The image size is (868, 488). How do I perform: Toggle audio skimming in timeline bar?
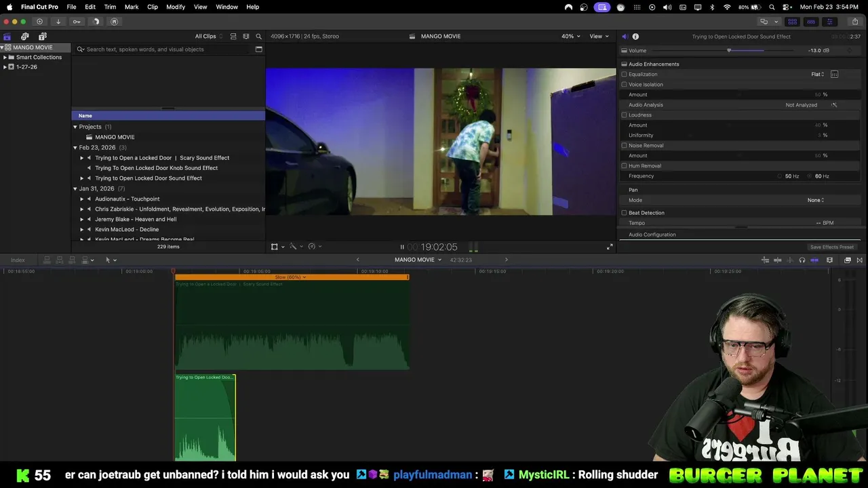click(790, 260)
